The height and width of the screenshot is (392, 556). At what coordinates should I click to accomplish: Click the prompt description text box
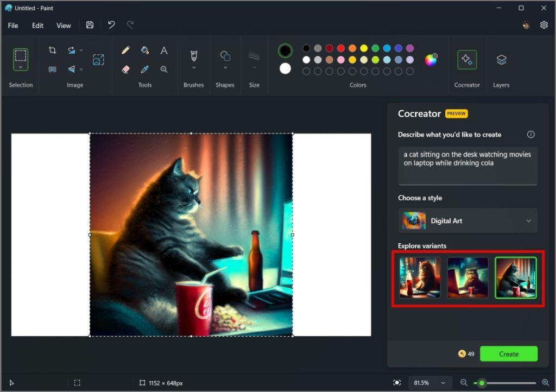(x=467, y=166)
